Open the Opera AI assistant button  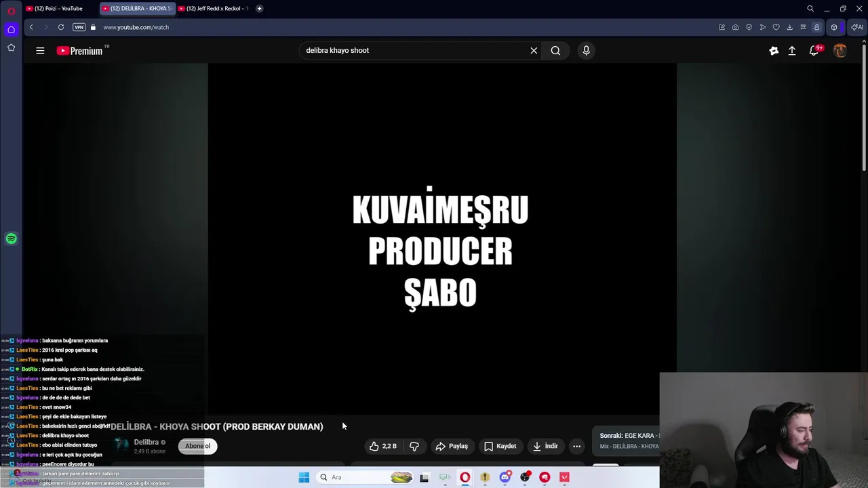point(856,27)
